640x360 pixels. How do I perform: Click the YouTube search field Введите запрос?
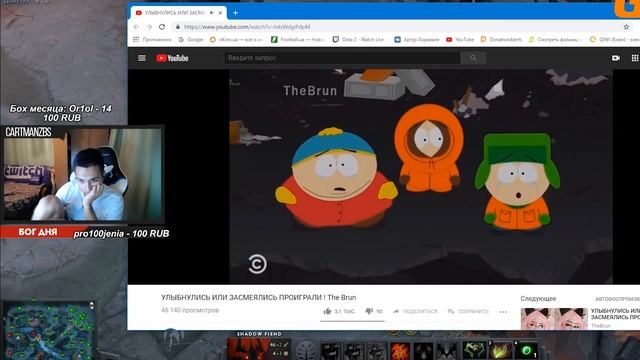(x=342, y=58)
